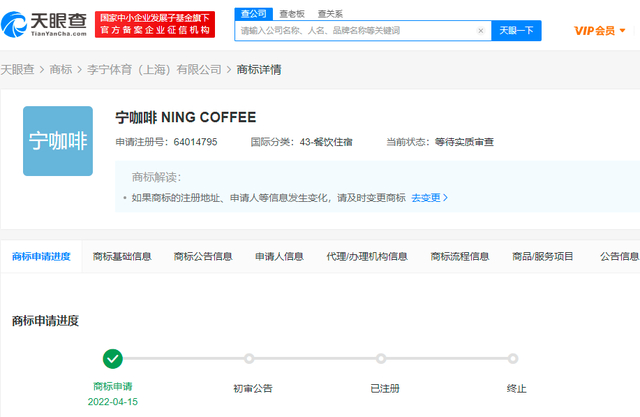Select the 查老板 search tab
Screen dimensions: 640x417
click(x=291, y=13)
